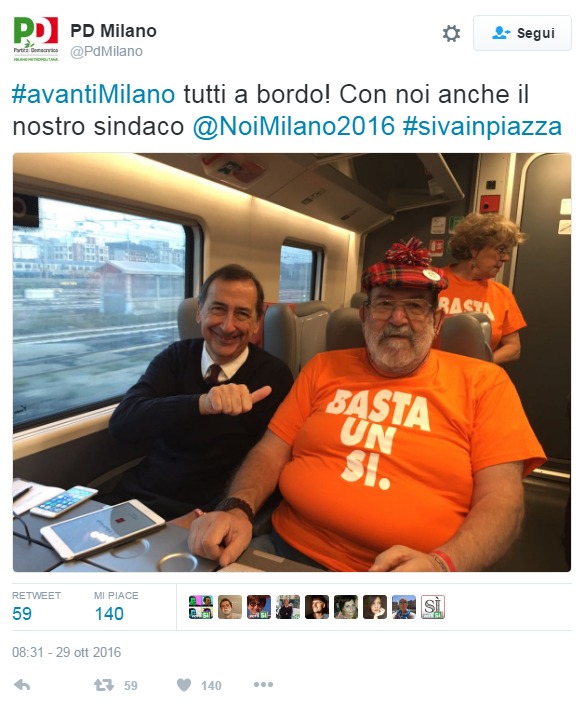The height and width of the screenshot is (715, 588).
Task: Open the @NoiMilano2016 mention
Action: pos(293,126)
